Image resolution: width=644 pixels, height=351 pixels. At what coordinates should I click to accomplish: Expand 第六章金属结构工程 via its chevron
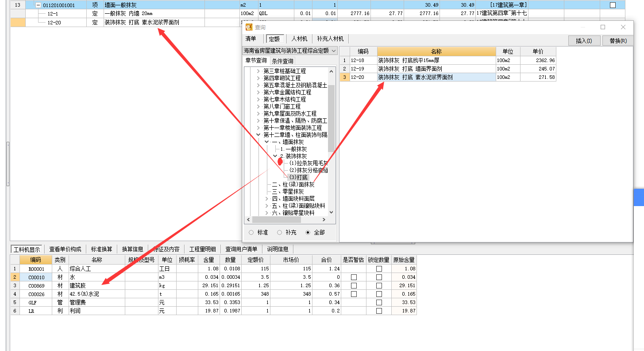pos(258,92)
